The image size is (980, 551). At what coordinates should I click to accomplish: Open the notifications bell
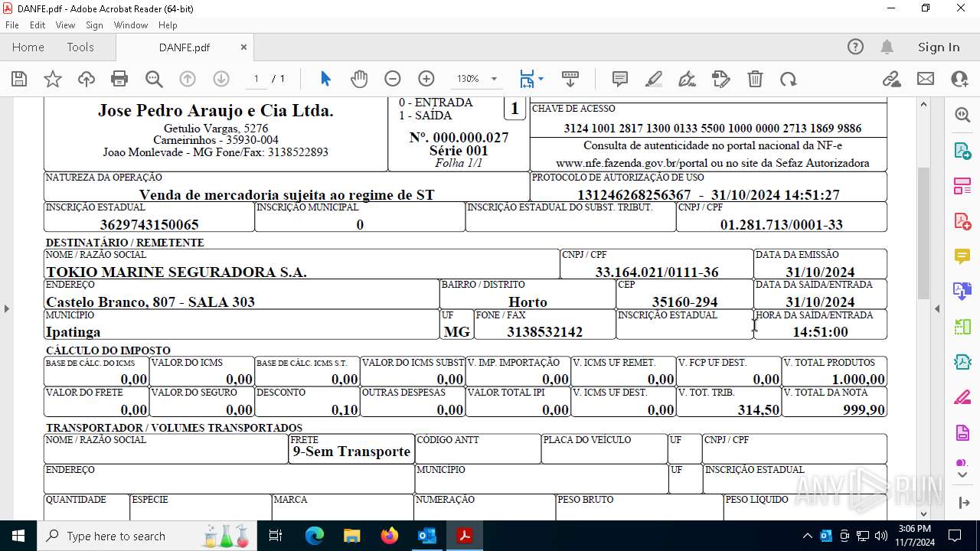(887, 47)
